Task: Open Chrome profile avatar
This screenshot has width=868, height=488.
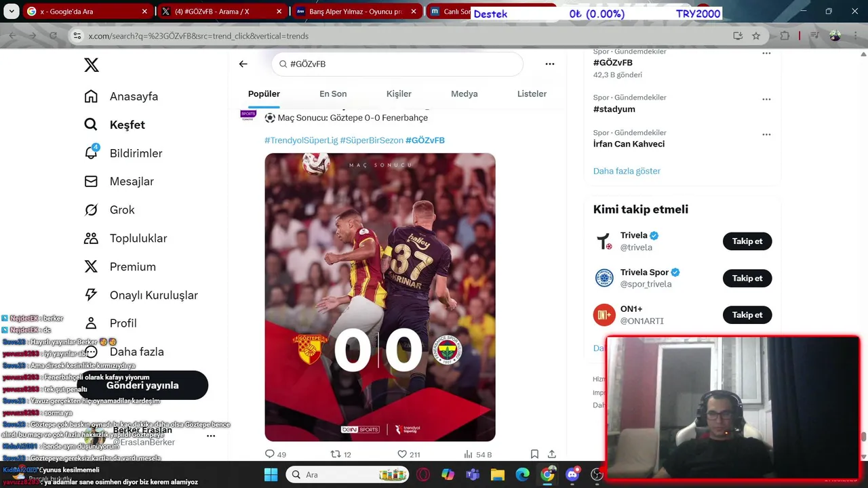Action: 835,36
